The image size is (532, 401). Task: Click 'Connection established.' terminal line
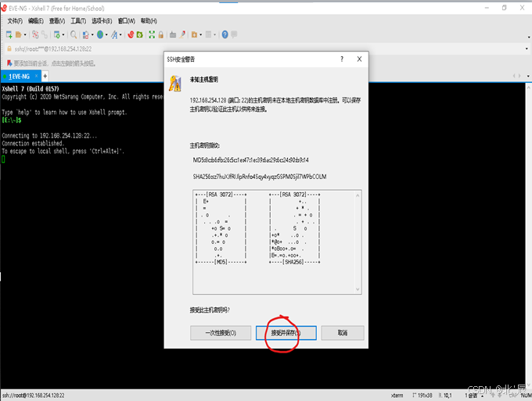pyautogui.click(x=33, y=143)
